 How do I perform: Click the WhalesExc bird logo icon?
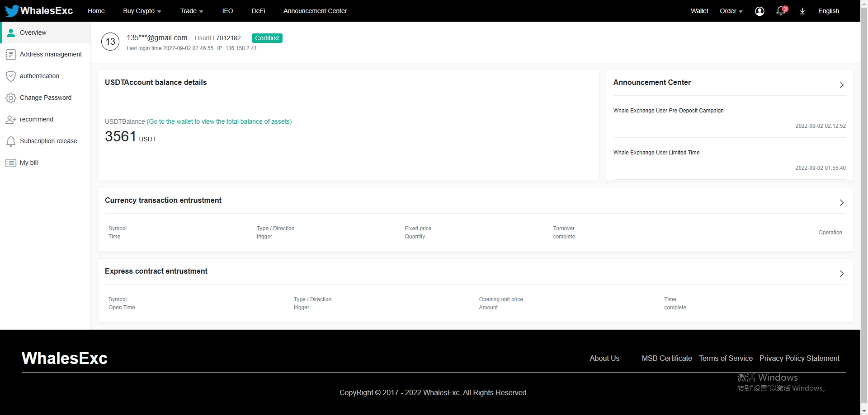12,11
